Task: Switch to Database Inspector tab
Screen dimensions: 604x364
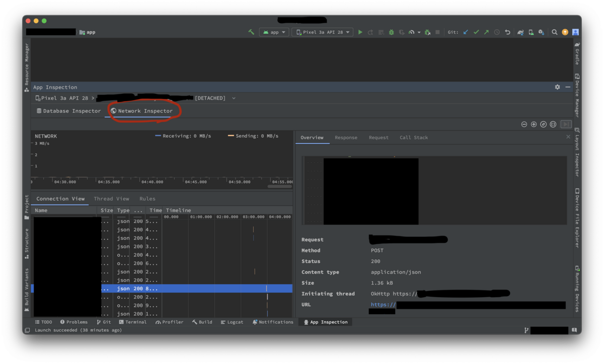Action: pyautogui.click(x=68, y=111)
